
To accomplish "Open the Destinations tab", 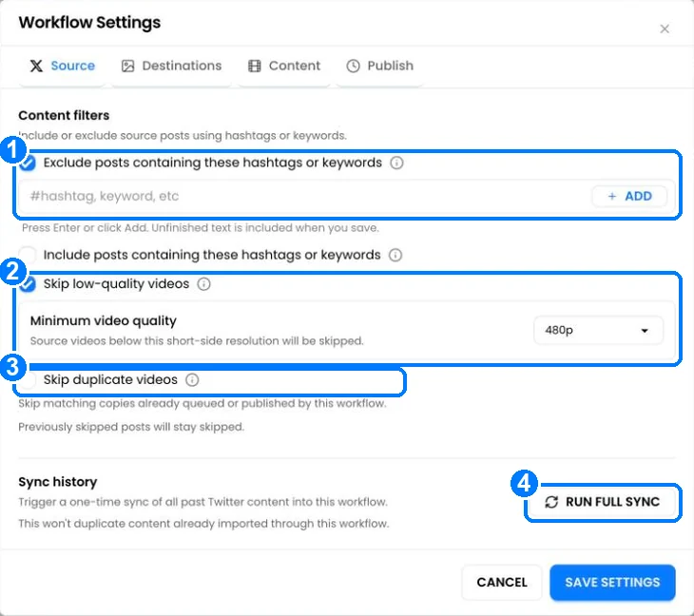I will [x=172, y=66].
